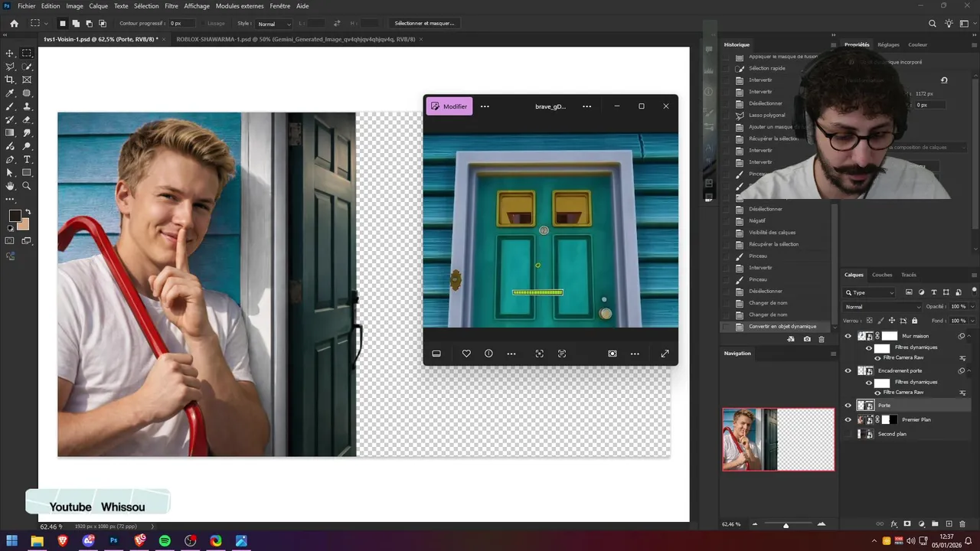Open the Filtre menu
This screenshot has height=551, width=980.
click(171, 6)
